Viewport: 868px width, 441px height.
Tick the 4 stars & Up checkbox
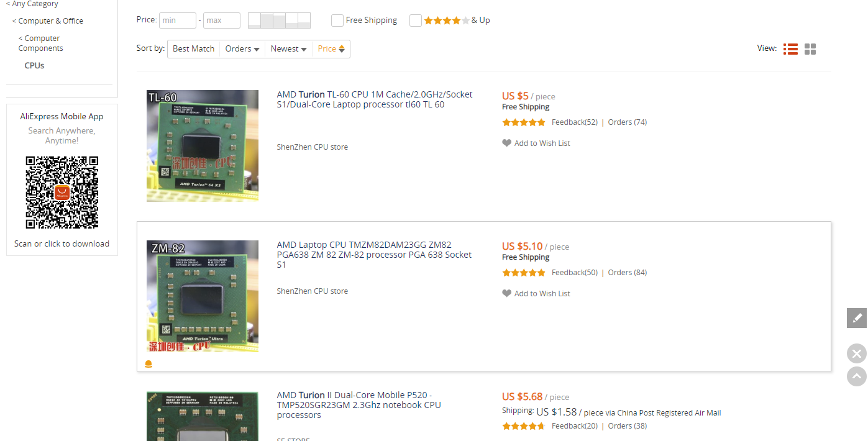[x=416, y=20]
